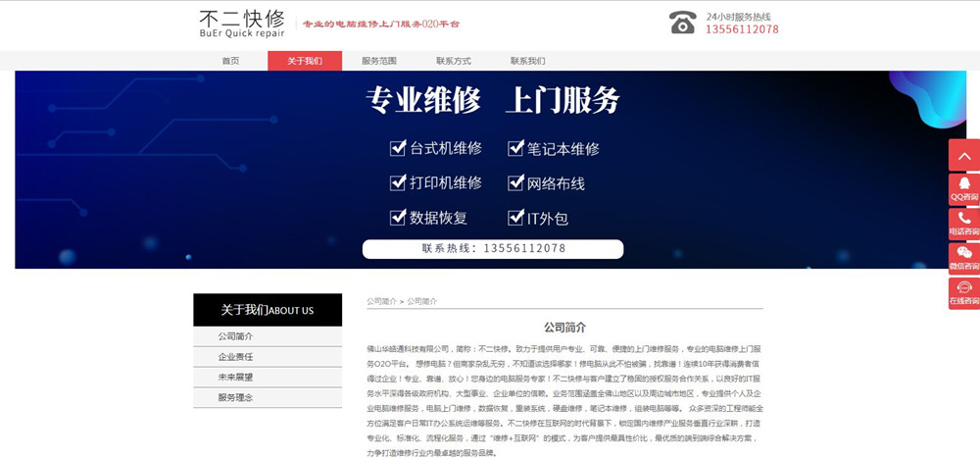Click the 台式机维修 checkmark box
This screenshot has height=458, width=980.
coord(398,148)
